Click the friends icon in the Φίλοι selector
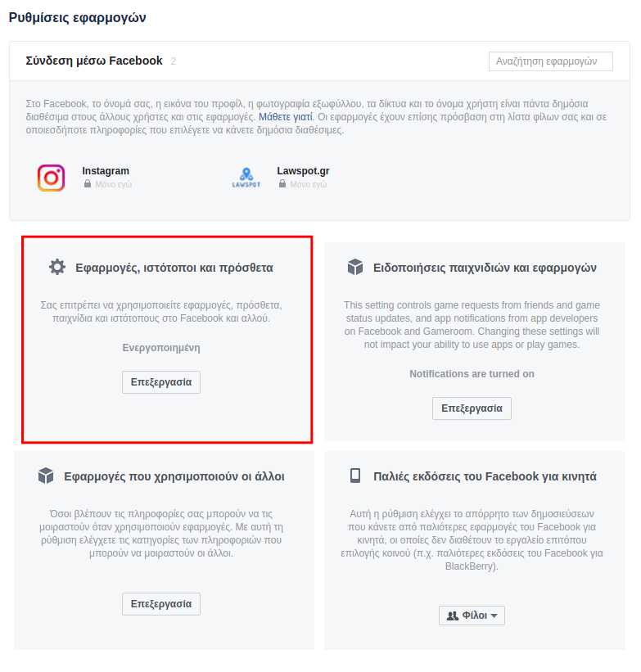Image resolution: width=641 pixels, height=672 pixels. (x=453, y=616)
